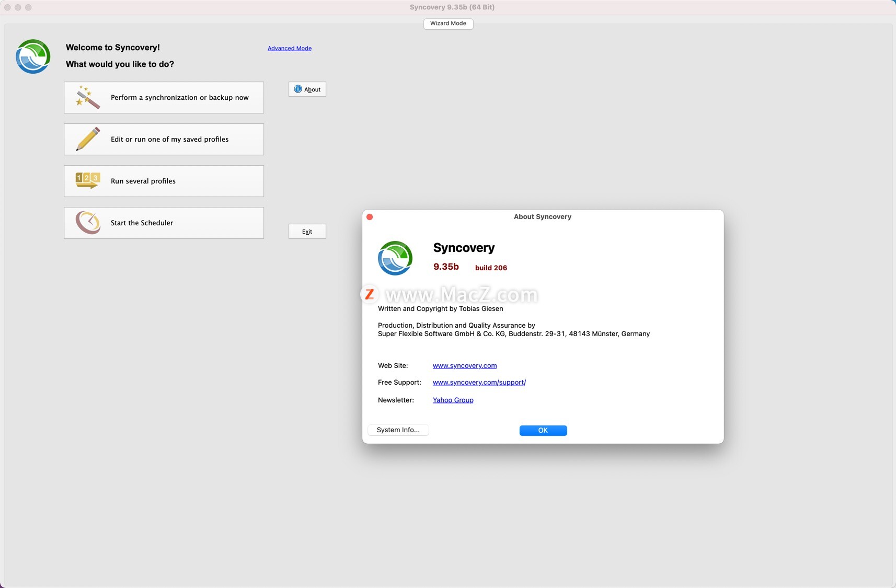Image resolution: width=896 pixels, height=588 pixels.
Task: Click the 9.35b version text
Action: pyautogui.click(x=446, y=267)
